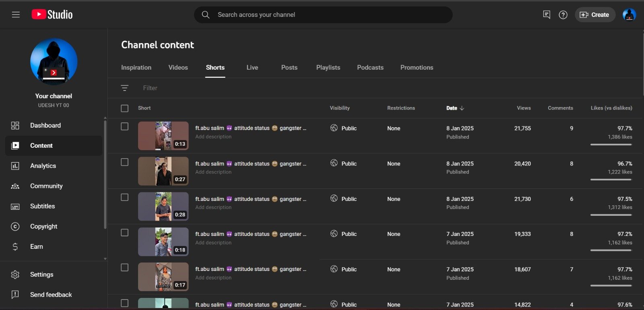This screenshot has height=310, width=644.
Task: Click the search across your channel field
Action: click(x=323, y=15)
